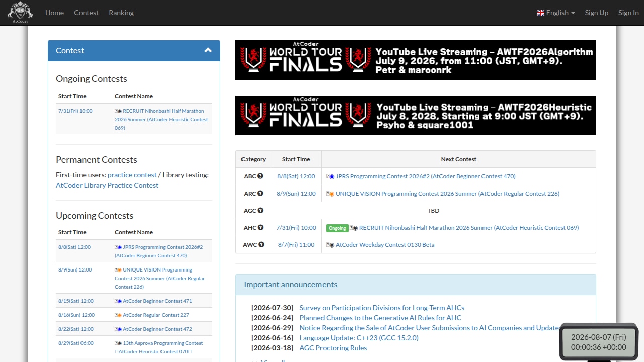Open Survey on Participation Divisions for Long-Term AHCs
Viewport: 644px width, 362px height.
[x=382, y=308]
